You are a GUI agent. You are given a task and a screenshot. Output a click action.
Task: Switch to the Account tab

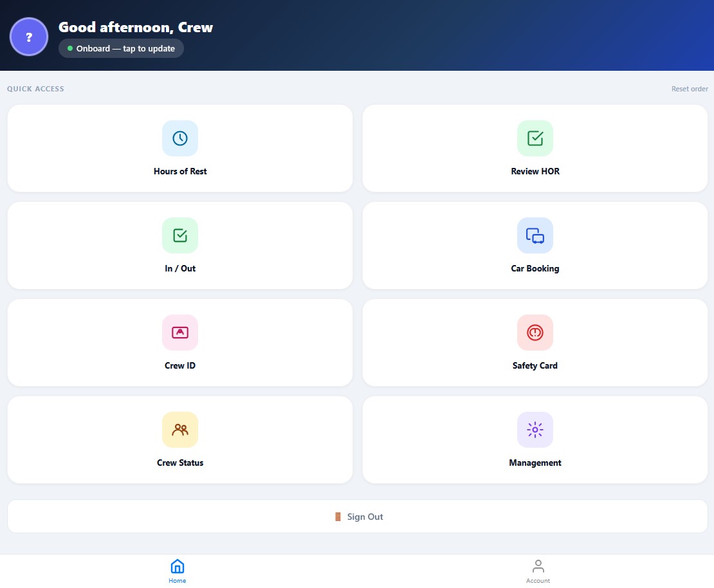pyautogui.click(x=538, y=571)
